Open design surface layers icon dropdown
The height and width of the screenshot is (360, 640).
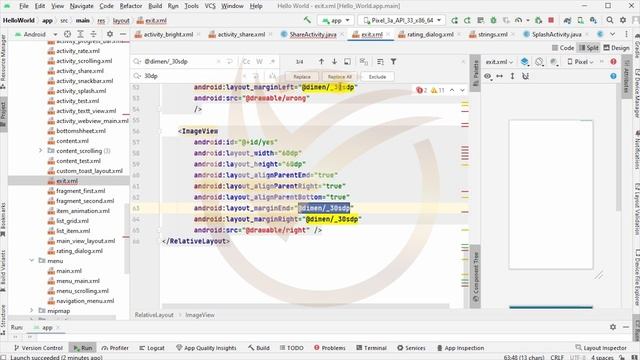click(x=524, y=62)
